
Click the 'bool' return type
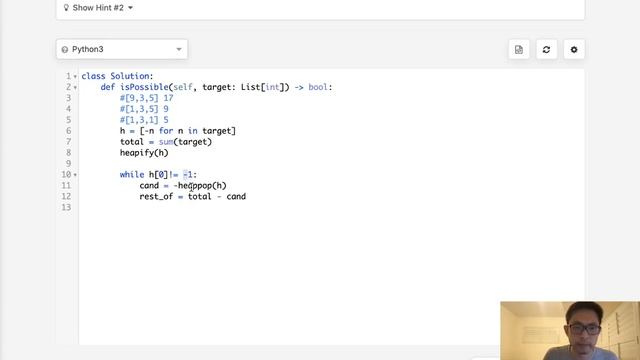[x=318, y=87]
